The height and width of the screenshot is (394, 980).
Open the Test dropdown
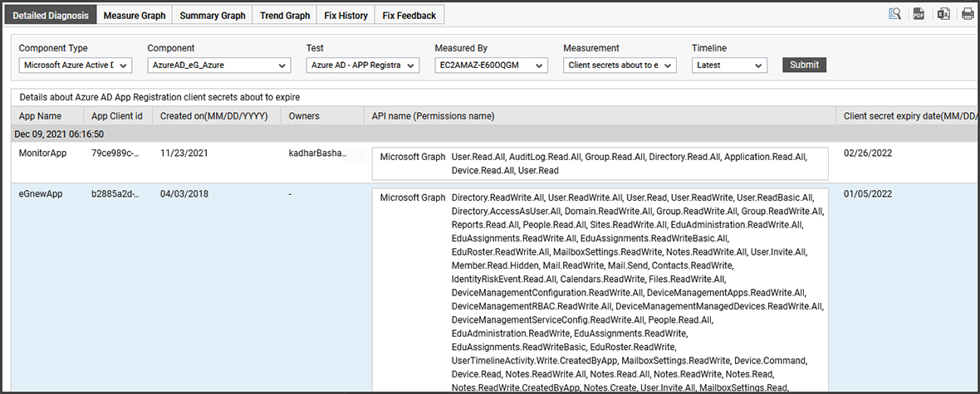click(x=362, y=65)
